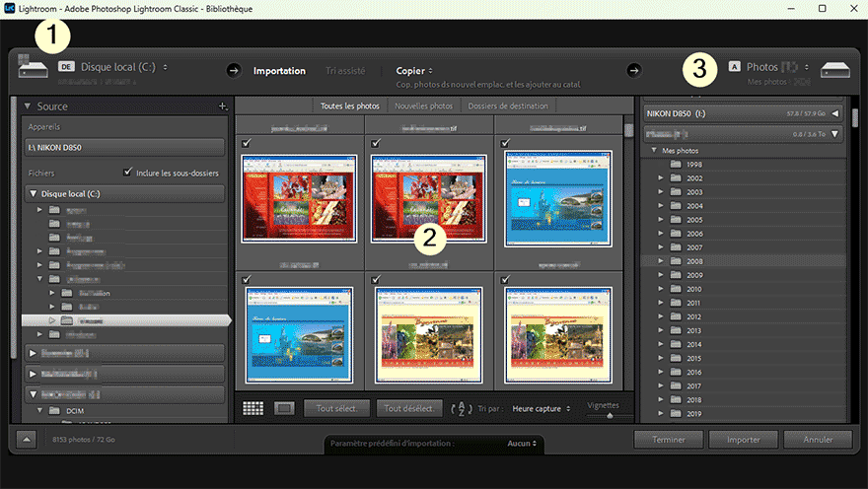Screen dimensions: 868x489
Task: Minimize the Lightroom window
Action: [791, 8]
